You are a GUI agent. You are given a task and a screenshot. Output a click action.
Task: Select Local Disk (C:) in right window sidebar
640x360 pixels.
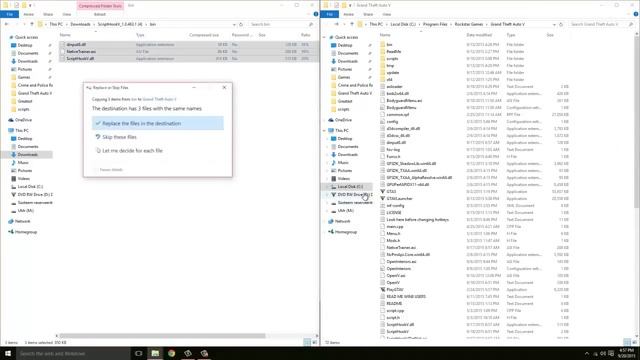click(350, 187)
